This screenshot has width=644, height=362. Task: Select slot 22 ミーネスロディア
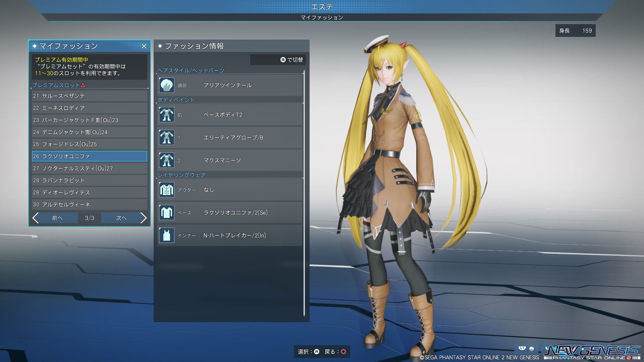tap(90, 108)
